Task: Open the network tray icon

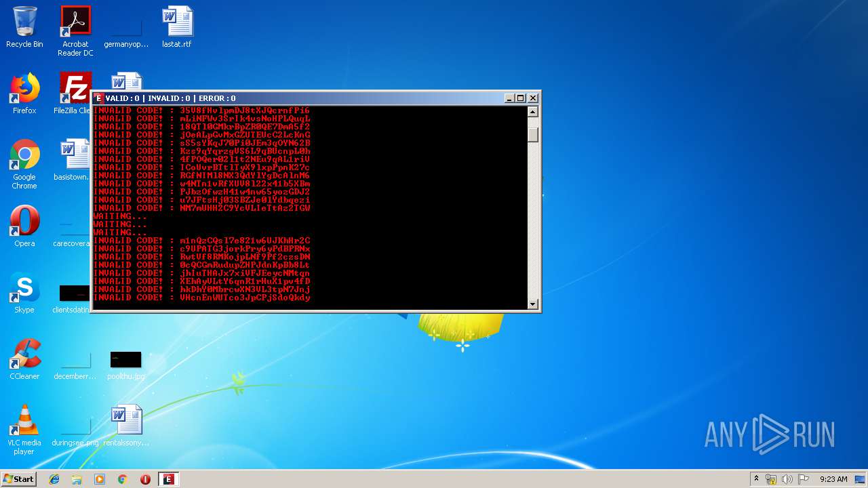Action: pyautogui.click(x=771, y=479)
